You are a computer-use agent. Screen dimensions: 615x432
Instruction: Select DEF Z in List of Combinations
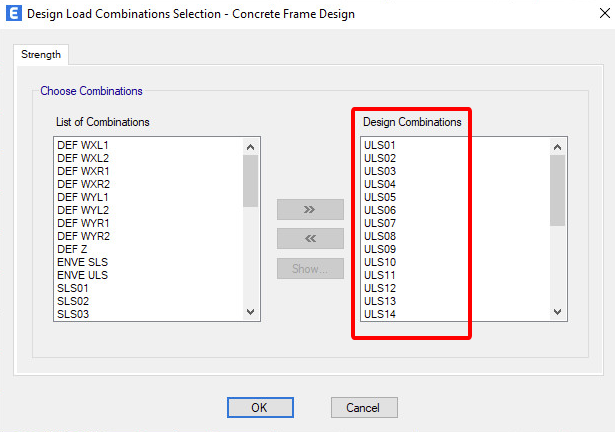pos(73,249)
